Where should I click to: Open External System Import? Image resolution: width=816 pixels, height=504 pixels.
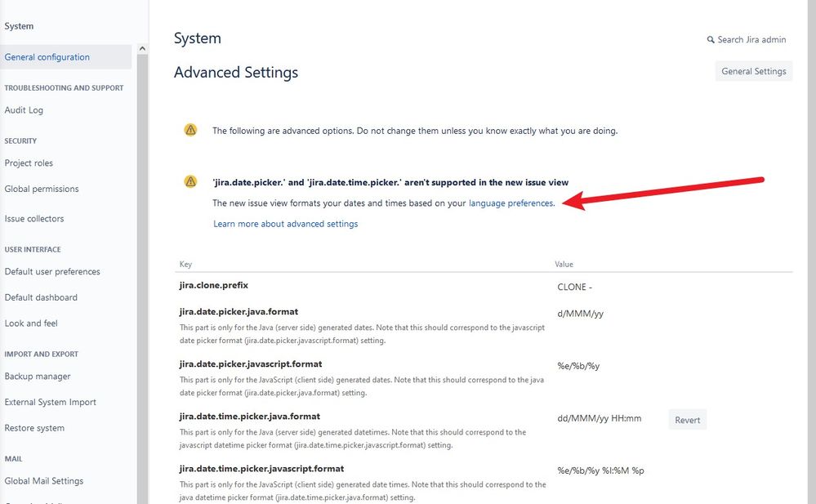(50, 402)
